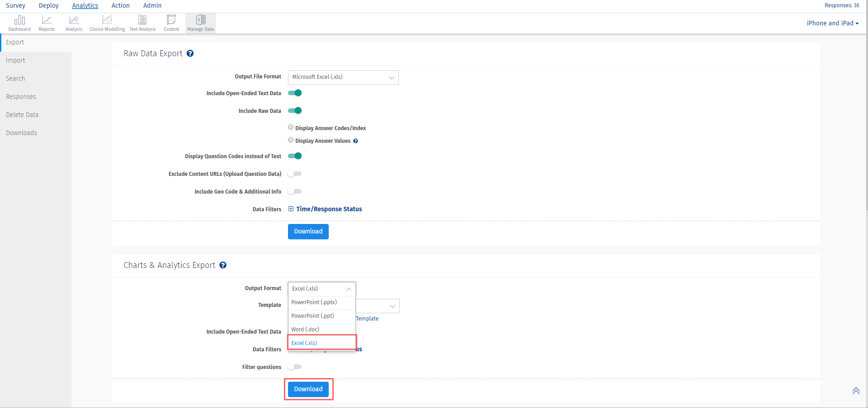
Task: Select Import in the sidebar
Action: pos(36,60)
